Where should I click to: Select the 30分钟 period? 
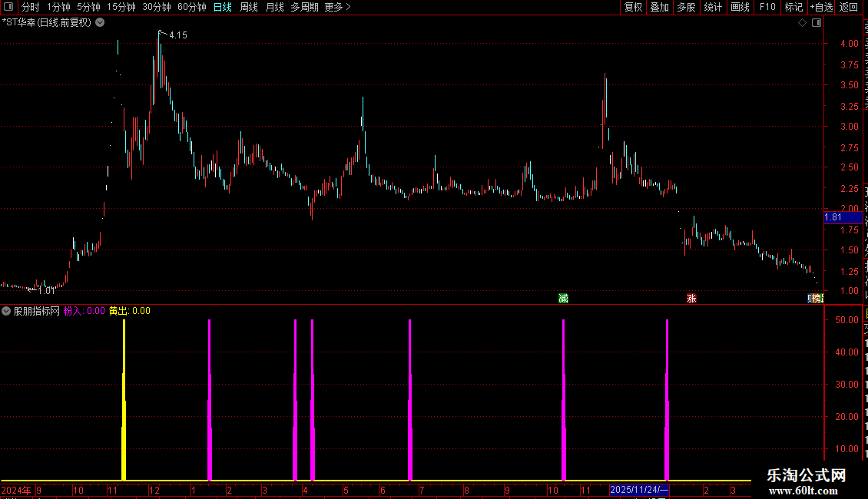(157, 7)
